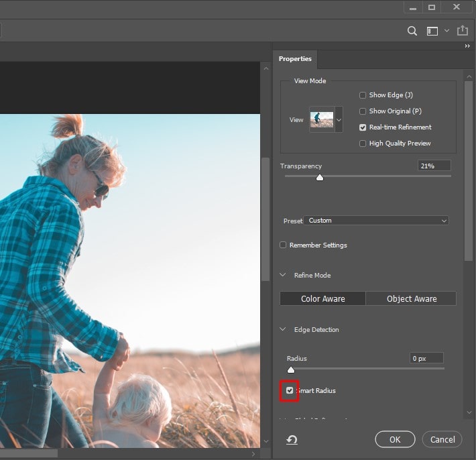Enable the Show Original (P) checkbox
Screen dimensions: 476x460
point(363,111)
